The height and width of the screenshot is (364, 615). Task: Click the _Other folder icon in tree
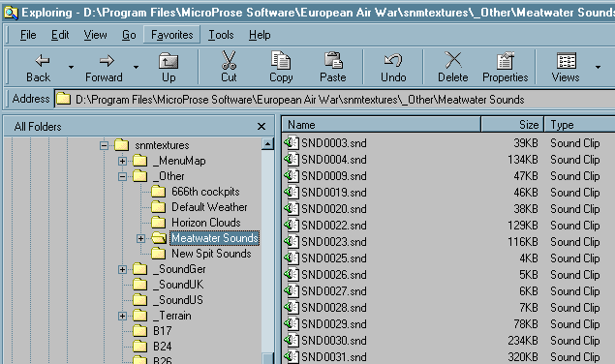pos(140,176)
